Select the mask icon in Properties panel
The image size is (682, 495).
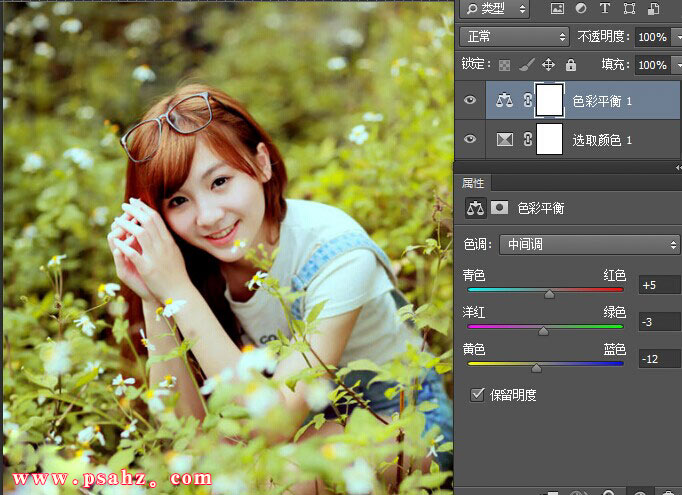coord(499,208)
